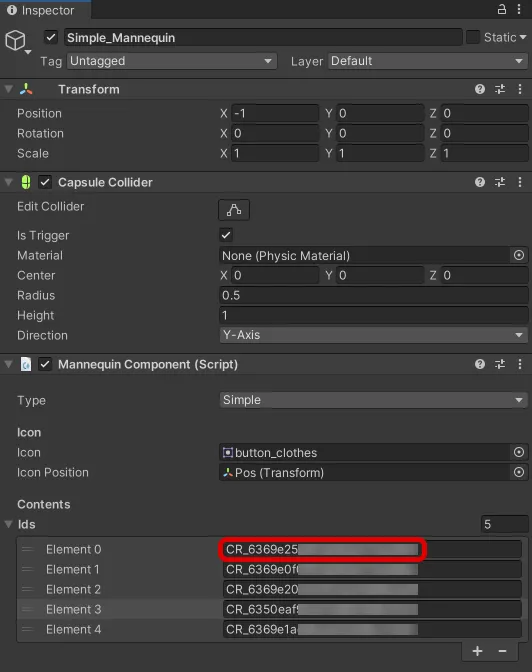Toggle the Is Trigger checkbox

point(226,235)
